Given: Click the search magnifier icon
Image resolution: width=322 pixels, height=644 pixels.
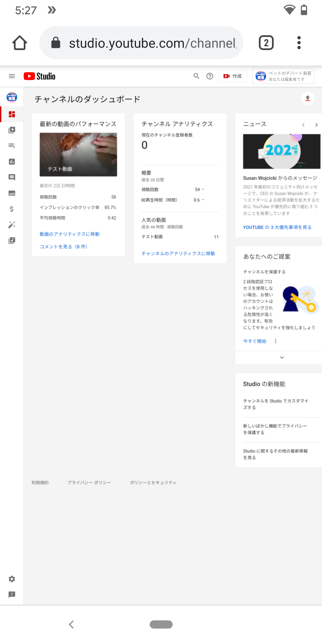Looking at the screenshot, I should pyautogui.click(x=196, y=76).
